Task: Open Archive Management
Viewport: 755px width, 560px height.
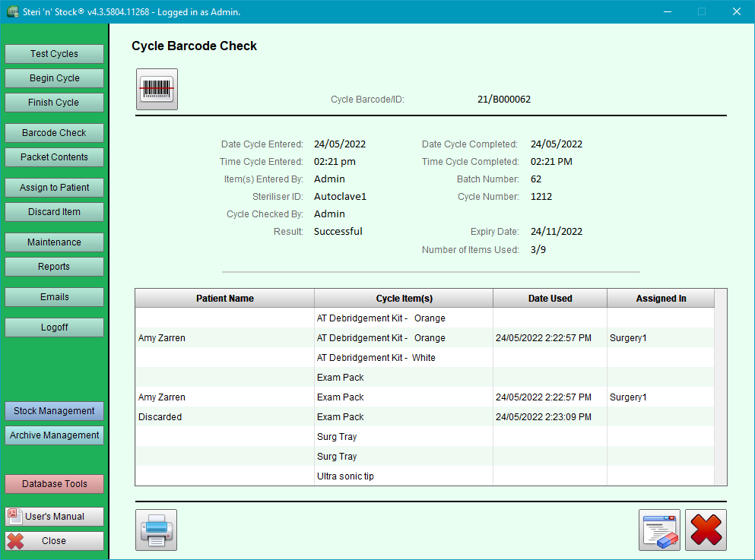Action: click(x=55, y=435)
